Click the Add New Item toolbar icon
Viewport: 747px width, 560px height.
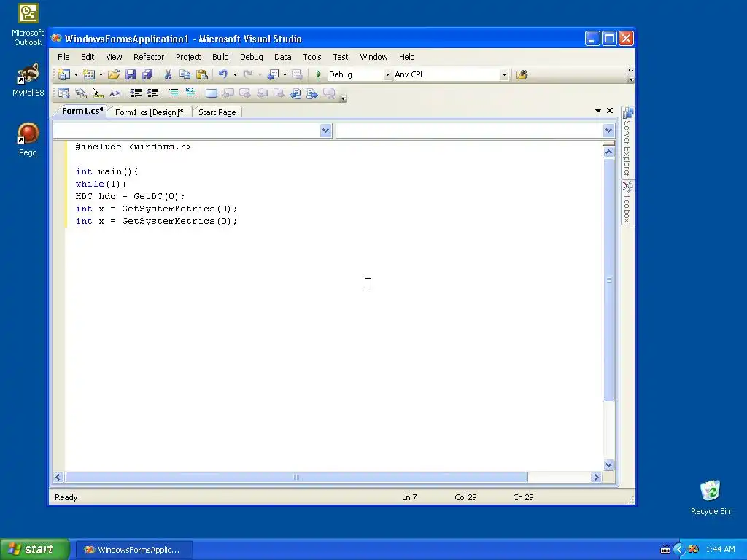[89, 75]
